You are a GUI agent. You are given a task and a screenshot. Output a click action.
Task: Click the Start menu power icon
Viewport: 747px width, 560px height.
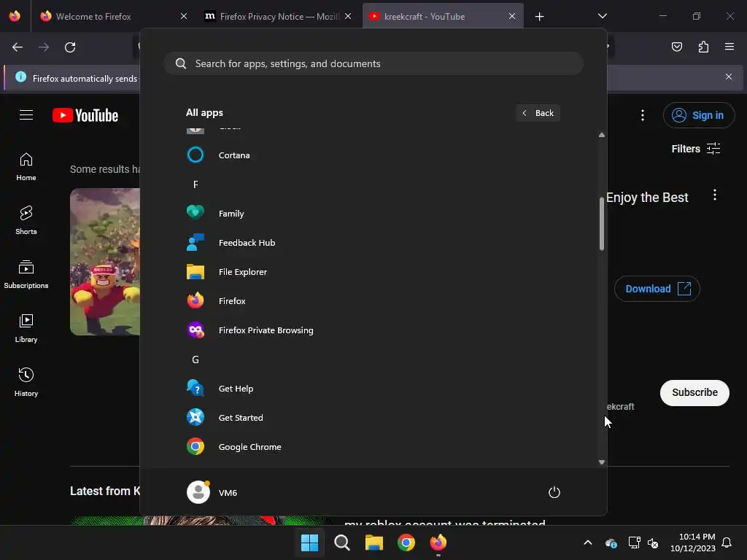[554, 492]
